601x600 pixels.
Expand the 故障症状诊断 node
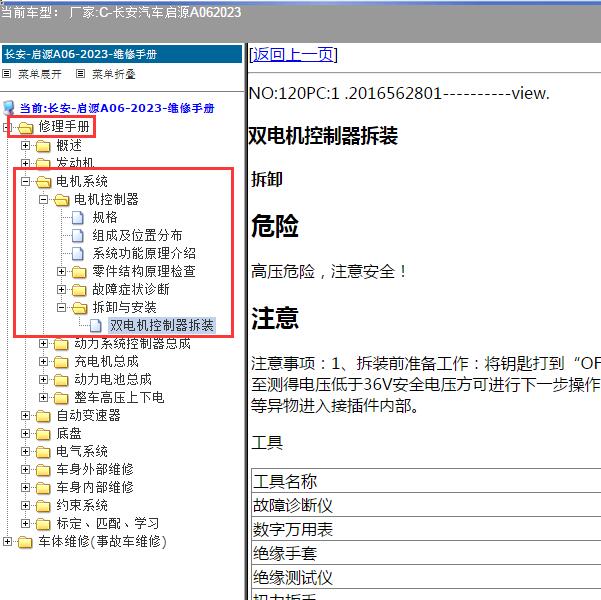[61, 289]
